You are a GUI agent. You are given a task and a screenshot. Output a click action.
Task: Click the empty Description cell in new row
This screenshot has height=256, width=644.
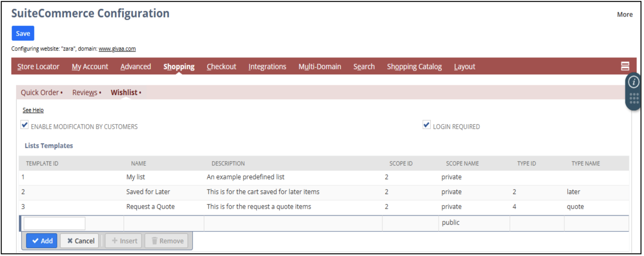point(293,223)
